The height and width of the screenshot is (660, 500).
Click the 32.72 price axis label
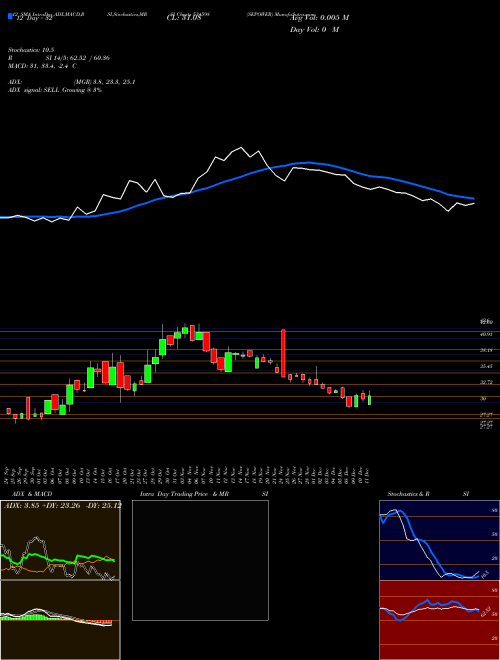click(x=487, y=382)
